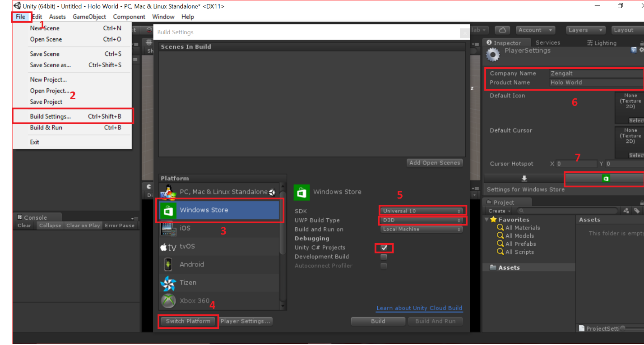Screen dimensions: 644x345
Task: Open the GameObject menu
Action: [89, 17]
